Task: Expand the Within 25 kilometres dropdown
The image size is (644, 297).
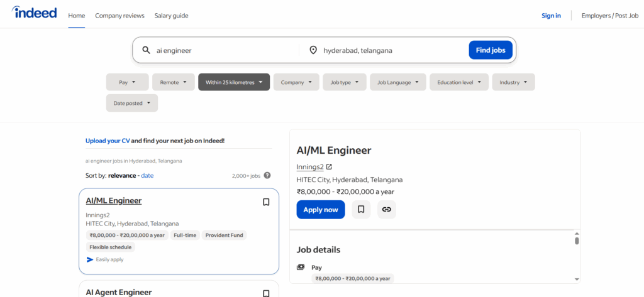Action: [233, 82]
